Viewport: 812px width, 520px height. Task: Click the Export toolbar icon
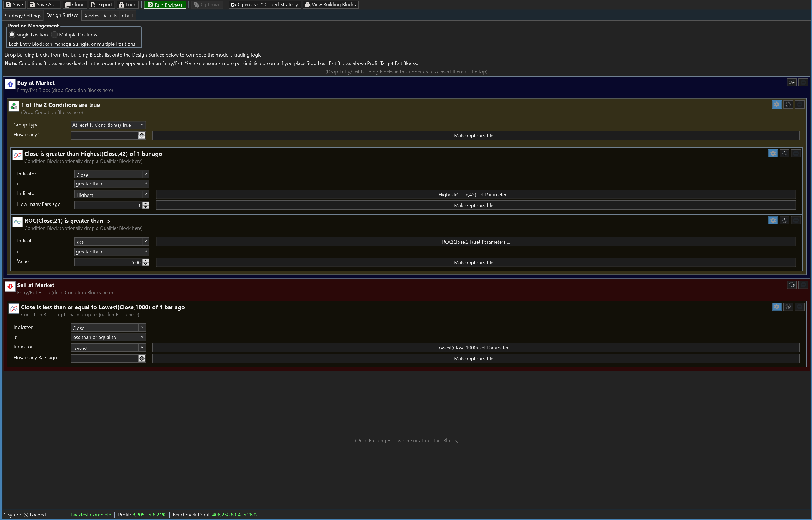[x=94, y=5]
